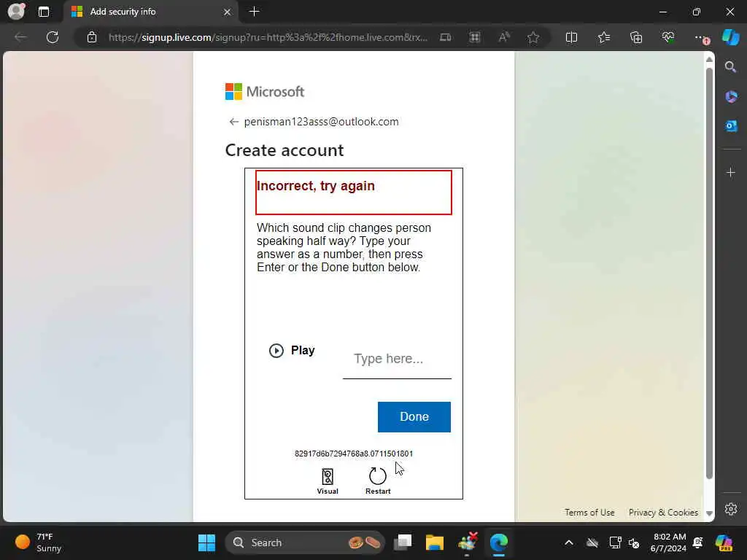Open a new browser tab
This screenshot has height=560, width=747.
[x=255, y=12]
